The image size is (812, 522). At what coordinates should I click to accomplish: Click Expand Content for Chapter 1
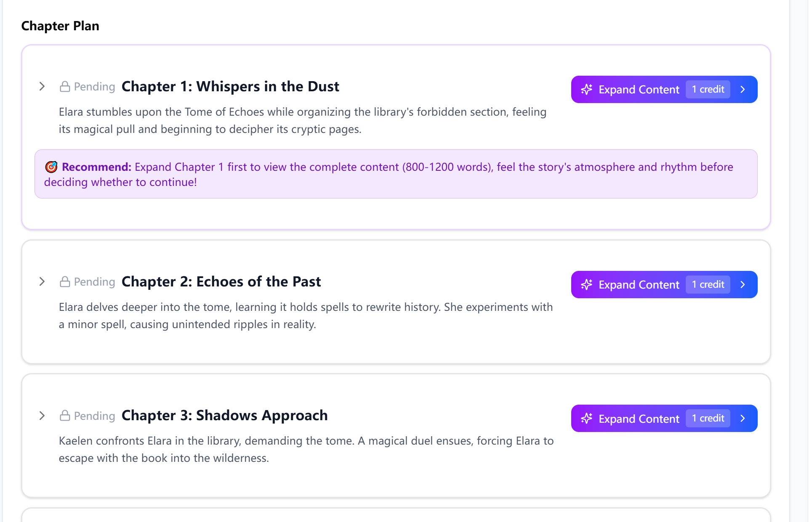(x=638, y=89)
